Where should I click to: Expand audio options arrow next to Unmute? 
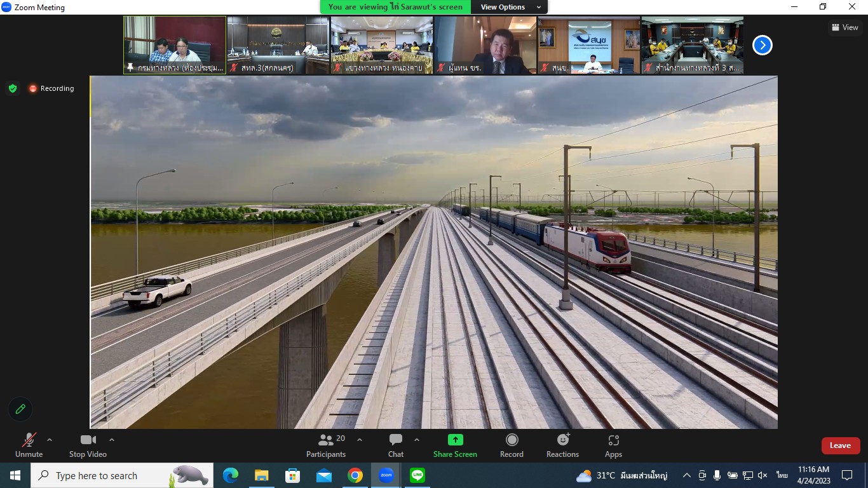pyautogui.click(x=50, y=440)
